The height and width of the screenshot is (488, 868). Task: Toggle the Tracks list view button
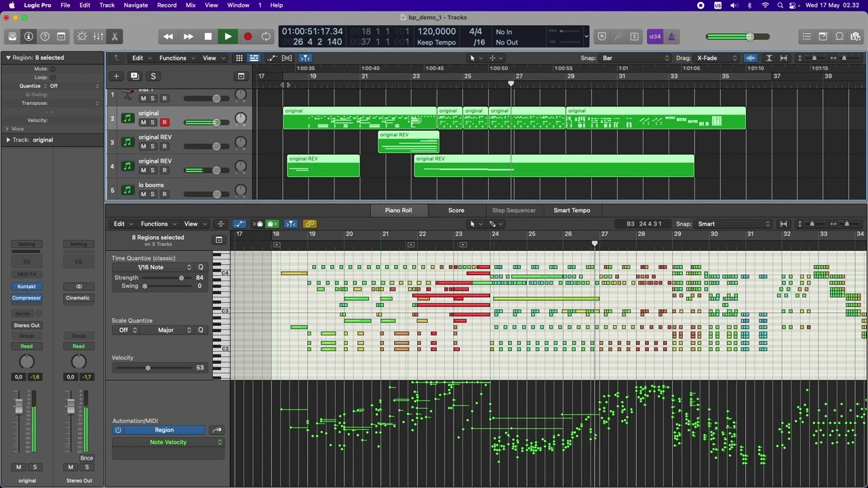[254, 58]
